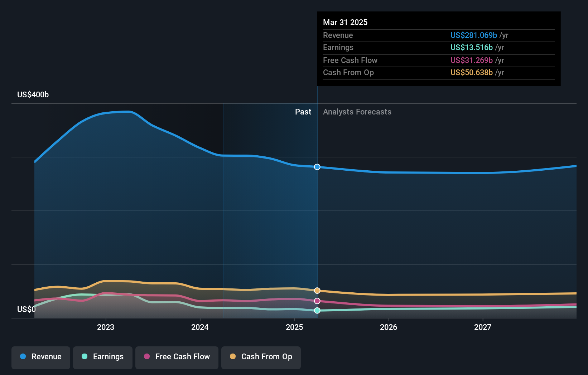Select the 2027 x-axis label
Image resolution: width=588 pixels, height=375 pixels.
[483, 327]
